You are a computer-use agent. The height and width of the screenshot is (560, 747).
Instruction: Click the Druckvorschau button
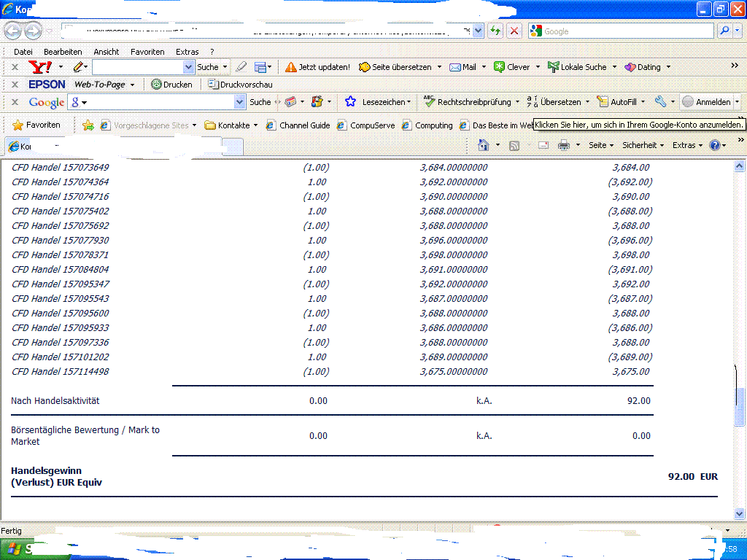[240, 85]
